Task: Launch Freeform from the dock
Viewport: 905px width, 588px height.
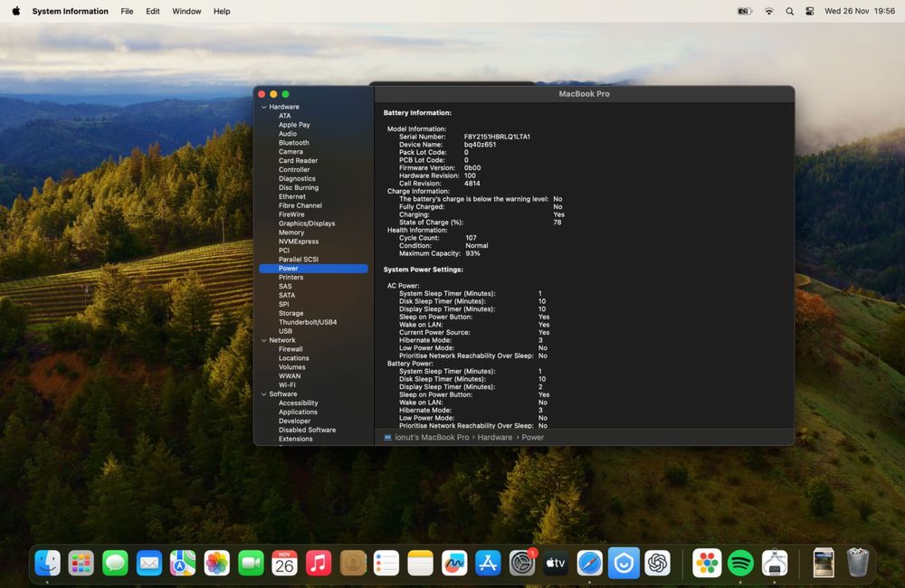Action: [454, 563]
